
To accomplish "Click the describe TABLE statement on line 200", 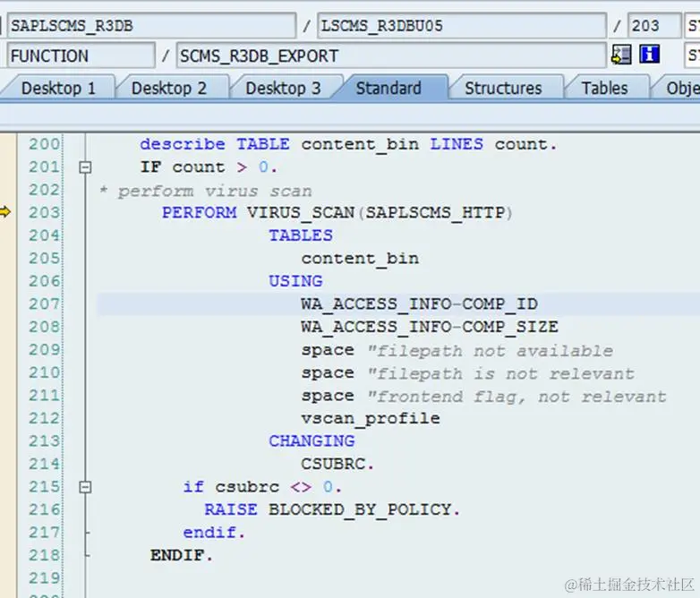I will pos(348,144).
